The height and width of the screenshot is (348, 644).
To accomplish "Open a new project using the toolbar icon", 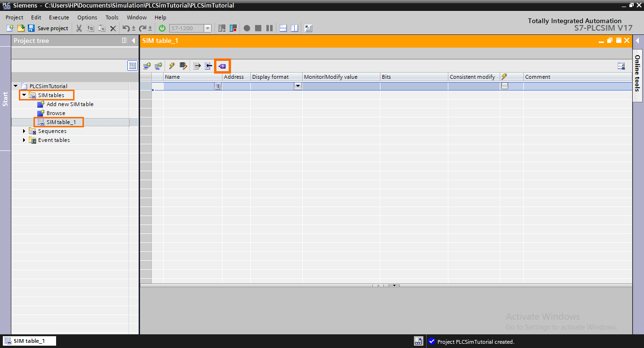I will (x=10, y=28).
